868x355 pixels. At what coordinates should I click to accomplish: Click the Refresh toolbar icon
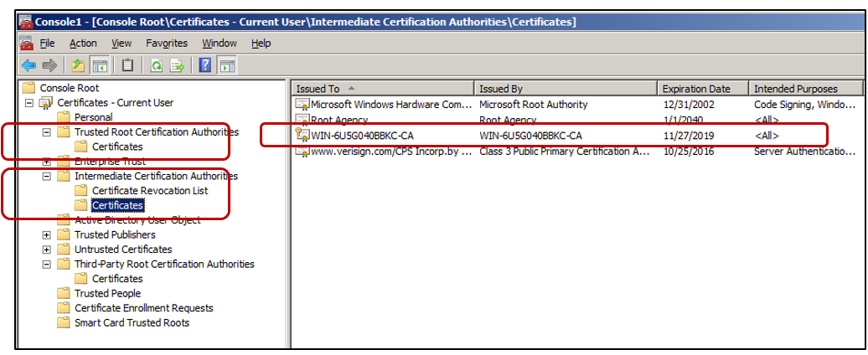[x=156, y=65]
